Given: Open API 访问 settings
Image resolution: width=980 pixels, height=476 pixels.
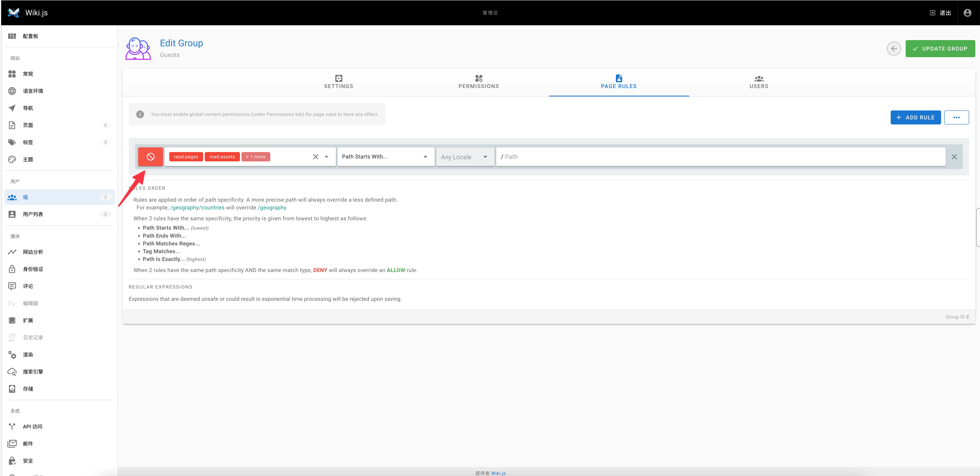Looking at the screenshot, I should pos(59,426).
